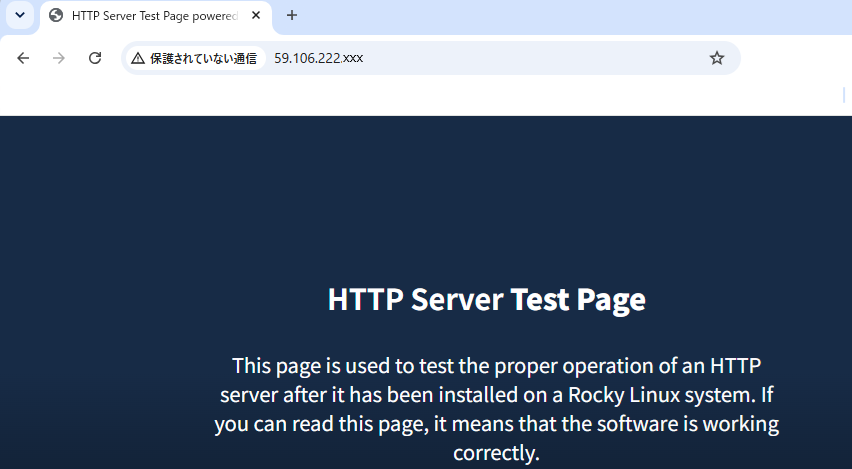Image resolution: width=852 pixels, height=469 pixels.
Task: Reload the page with refresh icon
Action: pos(95,58)
